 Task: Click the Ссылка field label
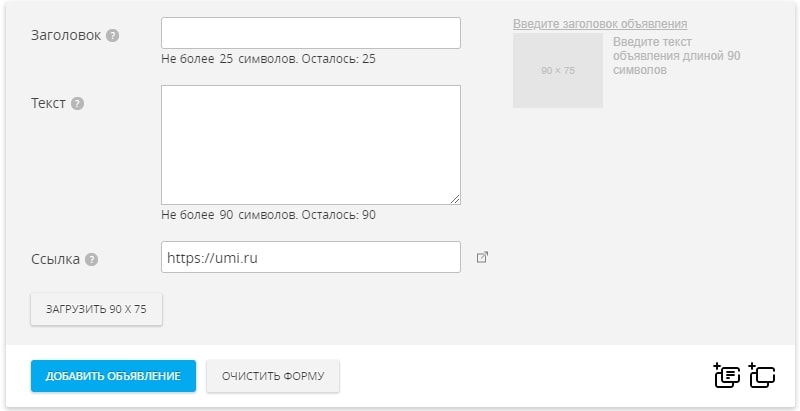56,259
